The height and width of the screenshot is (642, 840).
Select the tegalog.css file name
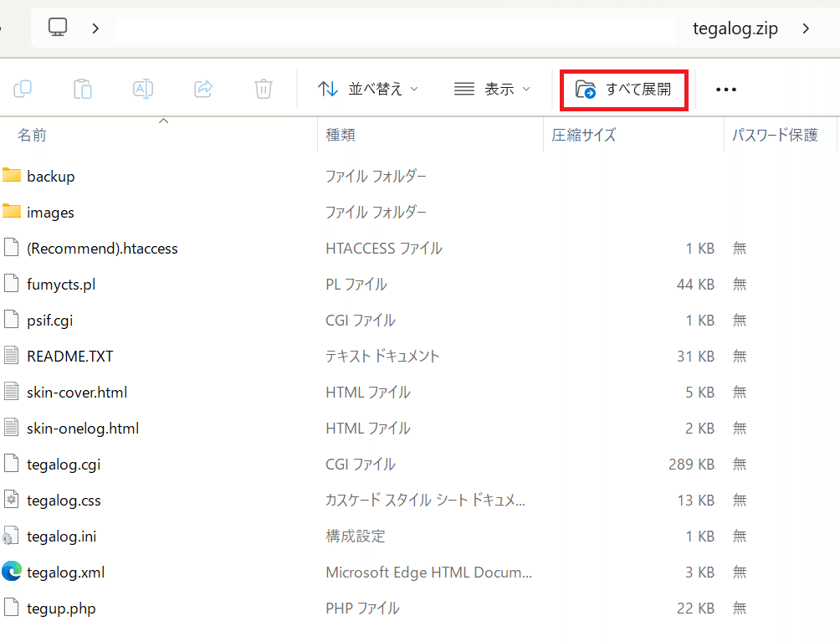(x=64, y=501)
